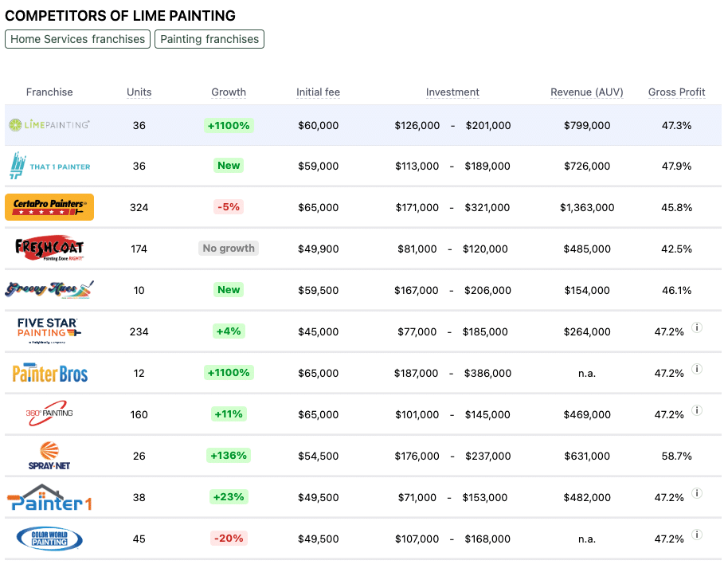Click the $726,000 revenue value
728x576 pixels.
(x=587, y=166)
